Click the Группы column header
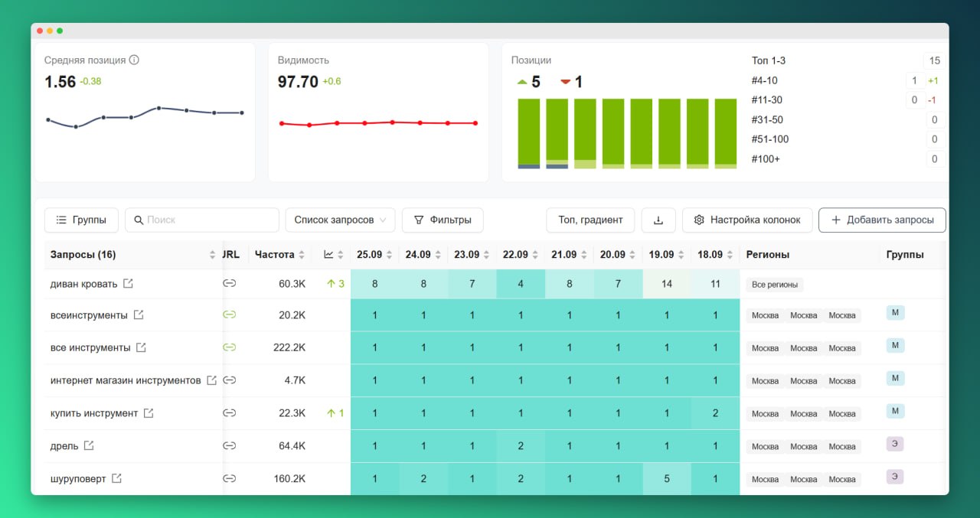 click(x=905, y=255)
